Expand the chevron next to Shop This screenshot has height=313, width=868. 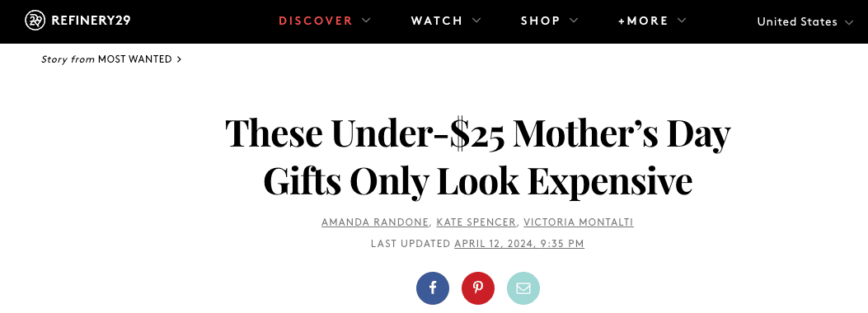(x=574, y=21)
